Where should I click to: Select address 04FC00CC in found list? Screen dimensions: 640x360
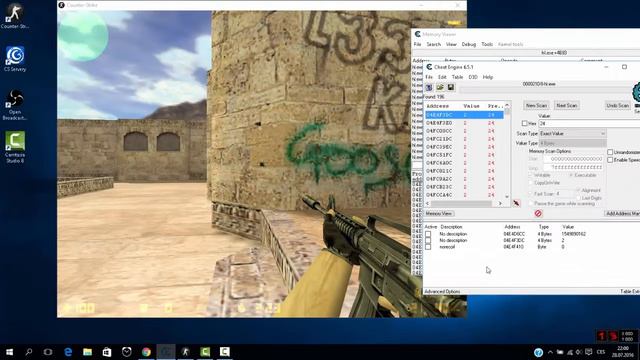click(x=464, y=131)
